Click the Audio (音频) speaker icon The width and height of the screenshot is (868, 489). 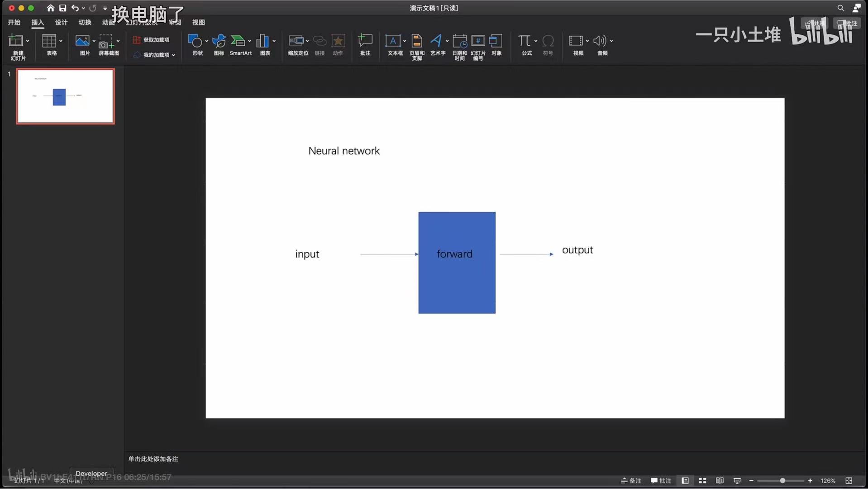tap(600, 41)
